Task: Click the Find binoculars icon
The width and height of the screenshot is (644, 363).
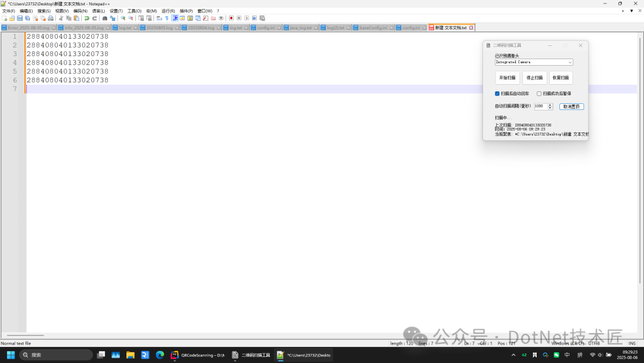Action: [105, 19]
